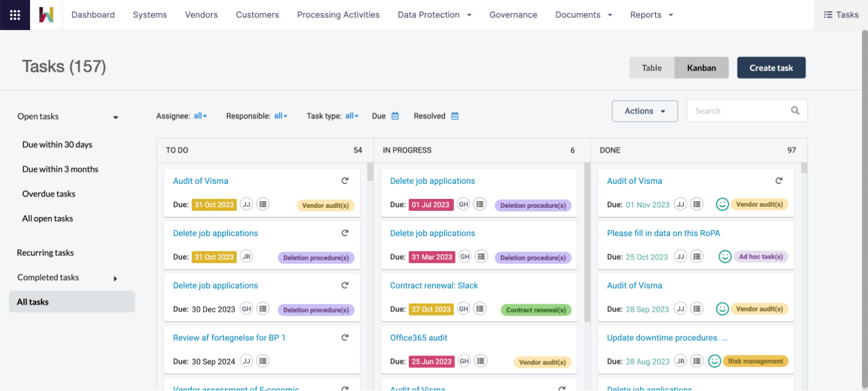Open the Resolved date calendar picker
Image resolution: width=868 pixels, height=391 pixels.
(455, 116)
